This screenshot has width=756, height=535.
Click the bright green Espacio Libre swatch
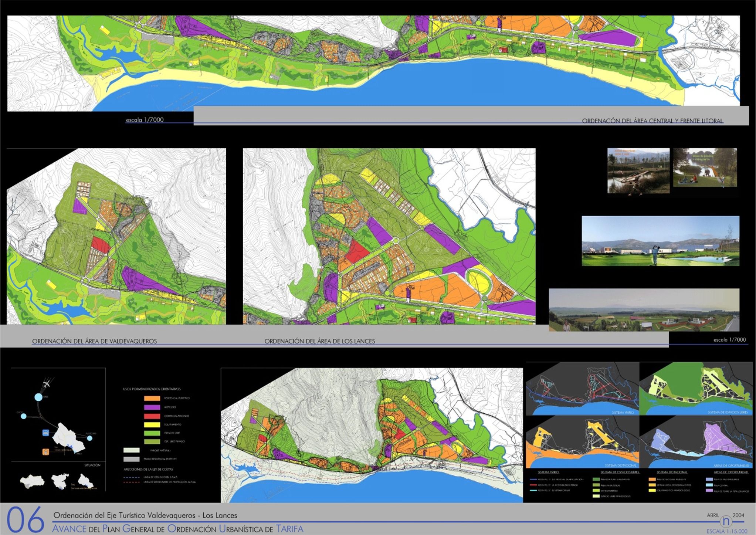point(152,433)
